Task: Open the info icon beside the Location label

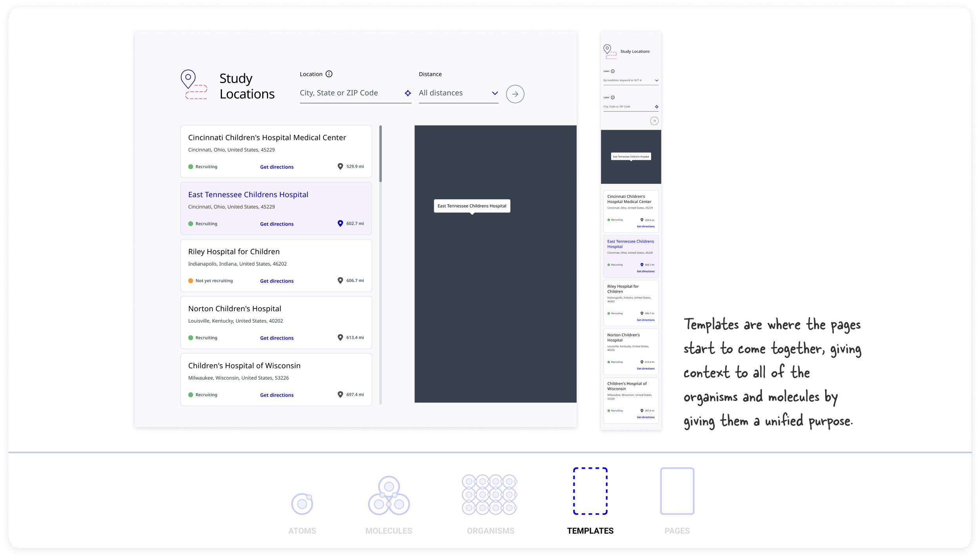Action: tap(329, 74)
